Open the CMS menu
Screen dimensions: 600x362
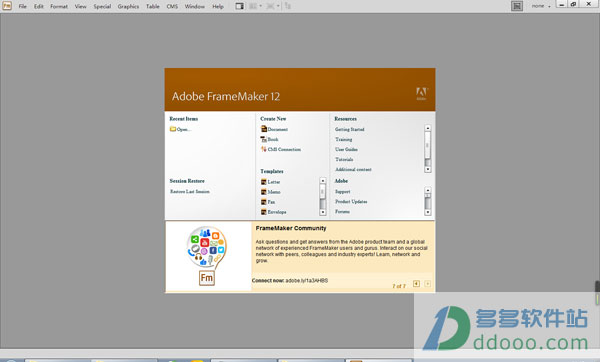[x=172, y=6]
